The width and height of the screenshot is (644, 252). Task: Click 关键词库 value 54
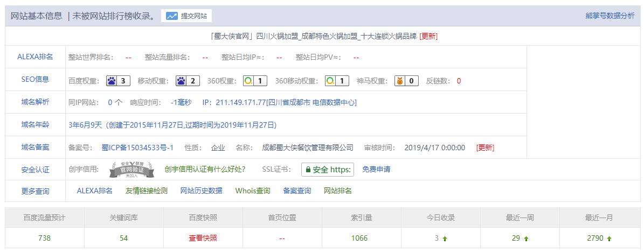click(x=123, y=238)
